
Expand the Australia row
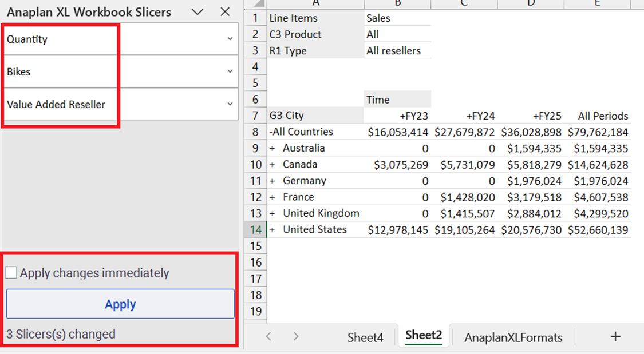click(x=272, y=149)
